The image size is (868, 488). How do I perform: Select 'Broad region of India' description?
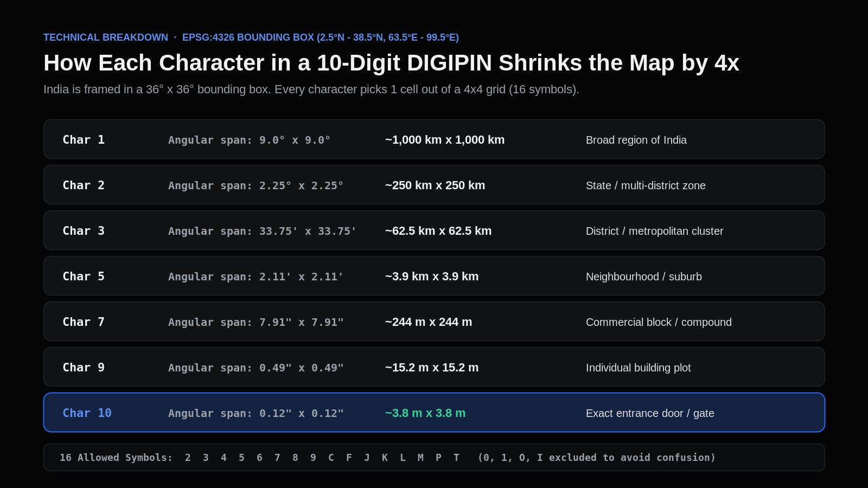point(636,140)
